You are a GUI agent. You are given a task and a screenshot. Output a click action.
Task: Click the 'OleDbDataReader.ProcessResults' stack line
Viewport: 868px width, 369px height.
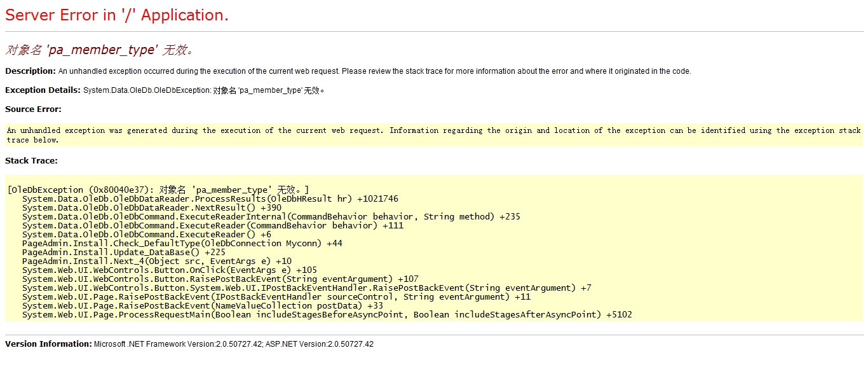pyautogui.click(x=210, y=199)
